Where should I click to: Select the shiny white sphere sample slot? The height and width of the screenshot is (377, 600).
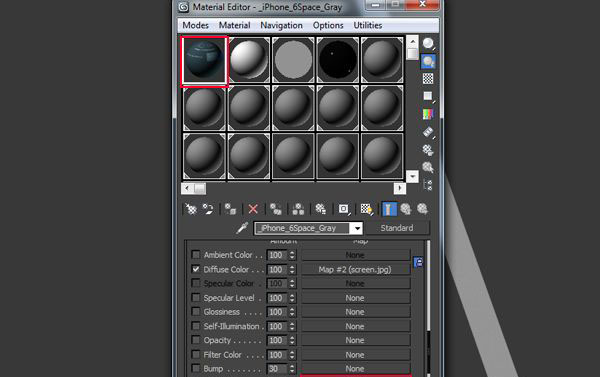(x=249, y=60)
